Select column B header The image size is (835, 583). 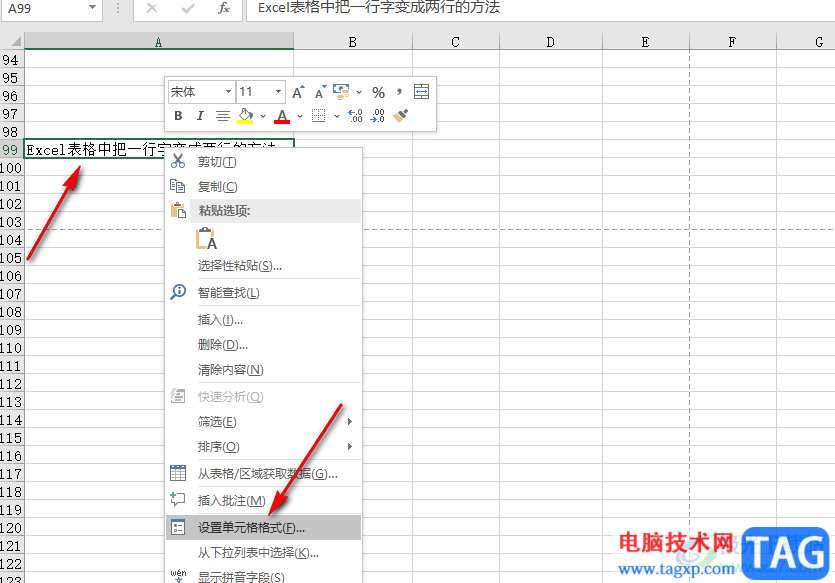coord(353,42)
